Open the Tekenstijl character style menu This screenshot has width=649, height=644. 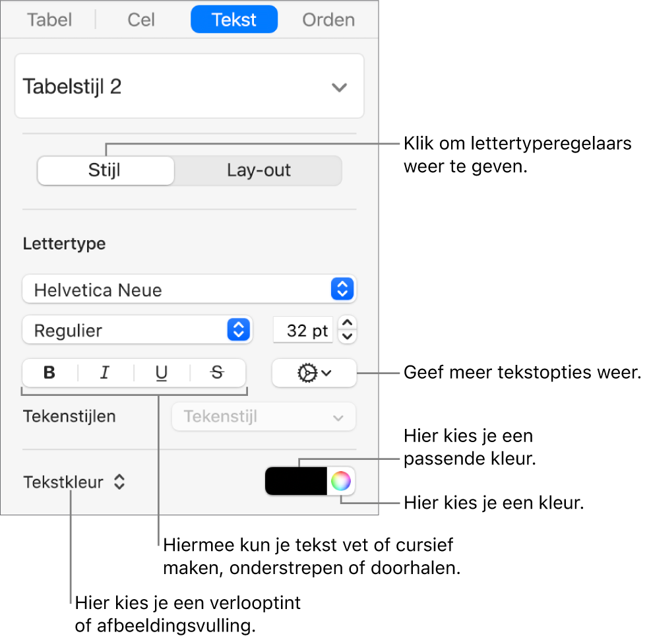pyautogui.click(x=263, y=416)
